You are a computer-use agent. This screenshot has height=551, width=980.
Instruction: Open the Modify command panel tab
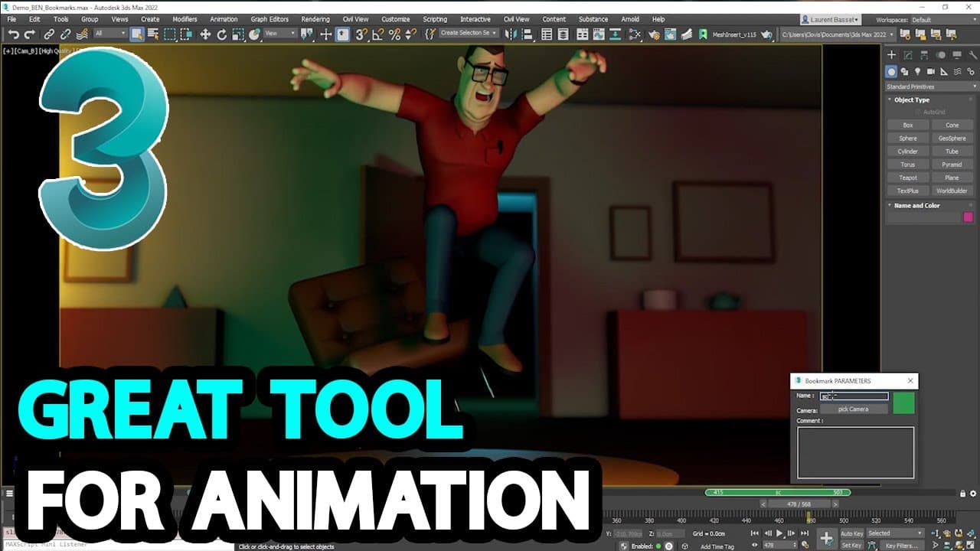[908, 54]
